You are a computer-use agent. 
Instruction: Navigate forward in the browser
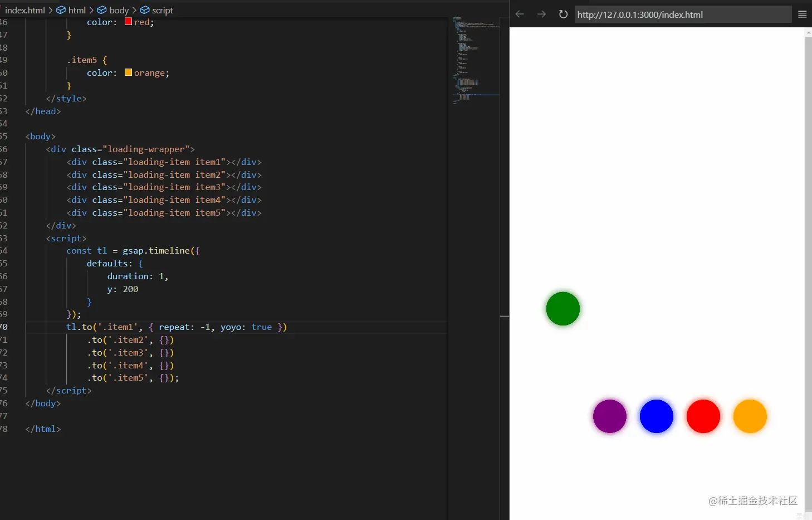[541, 14]
